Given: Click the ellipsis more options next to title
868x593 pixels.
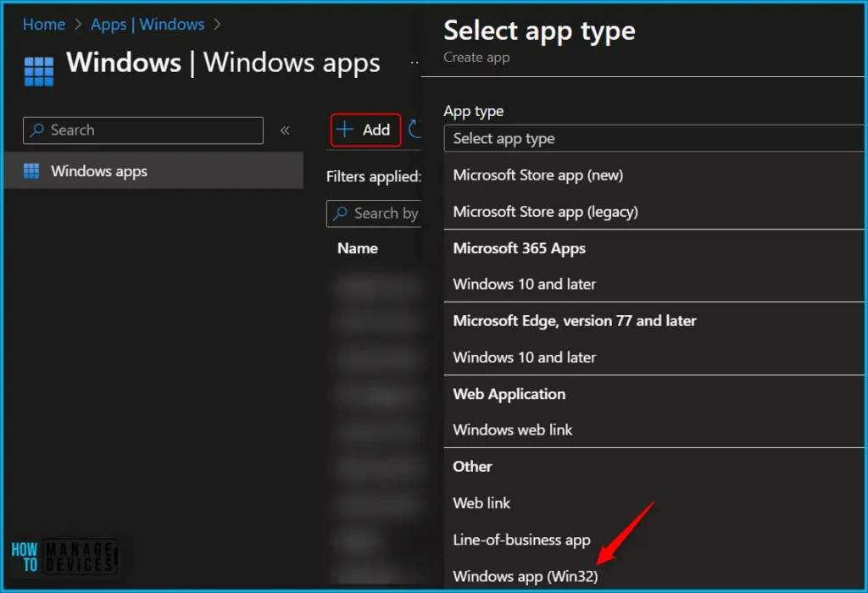Looking at the screenshot, I should [414, 63].
